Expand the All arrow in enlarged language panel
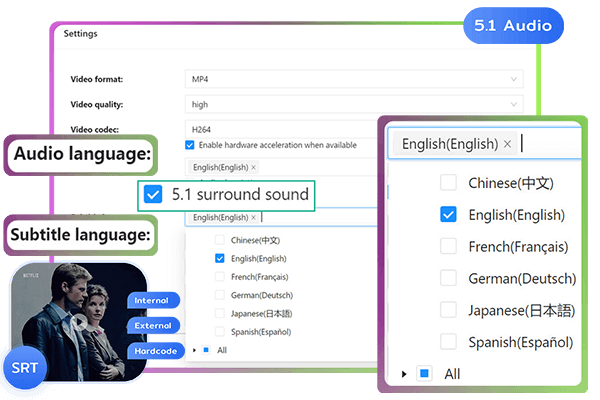This screenshot has height=400, width=600. [404, 374]
